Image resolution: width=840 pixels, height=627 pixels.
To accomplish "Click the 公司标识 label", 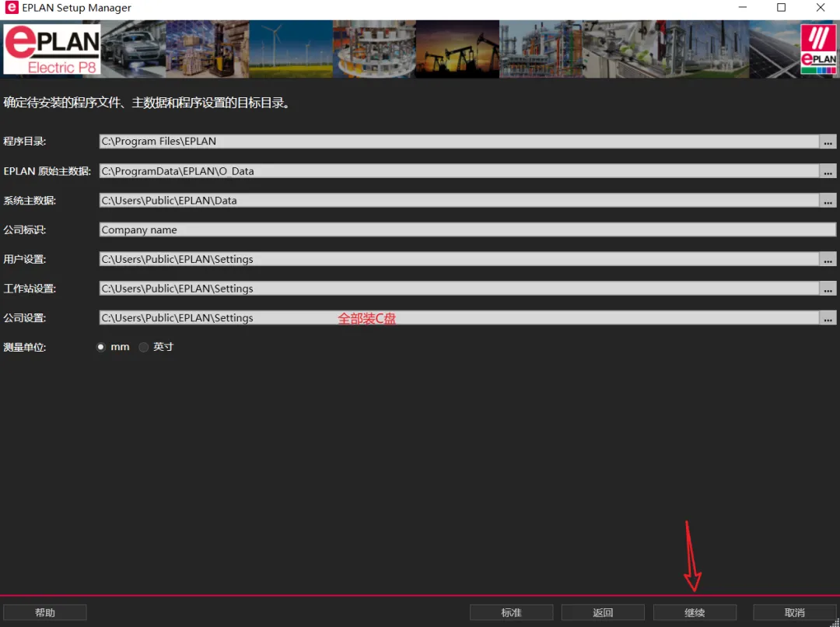I will pos(25,230).
